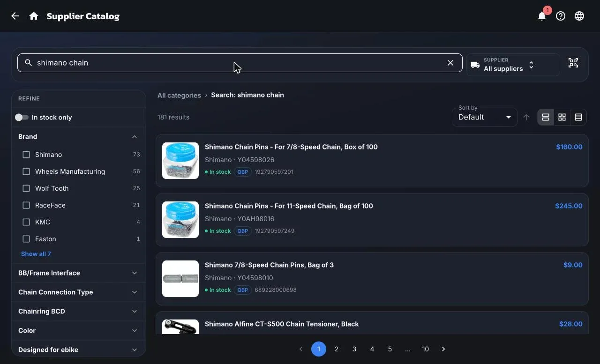Click the pagination ellipsis
This screenshot has width=600, height=364.
(408, 349)
